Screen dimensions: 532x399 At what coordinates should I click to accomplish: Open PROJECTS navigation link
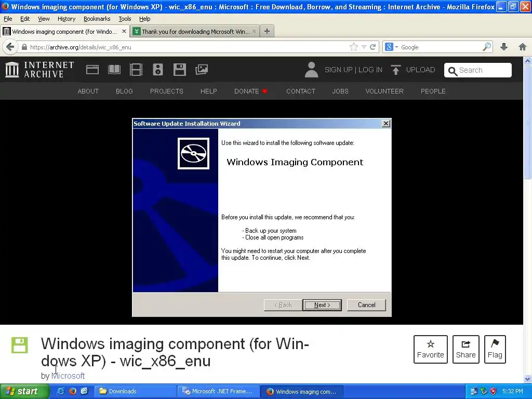(166, 91)
